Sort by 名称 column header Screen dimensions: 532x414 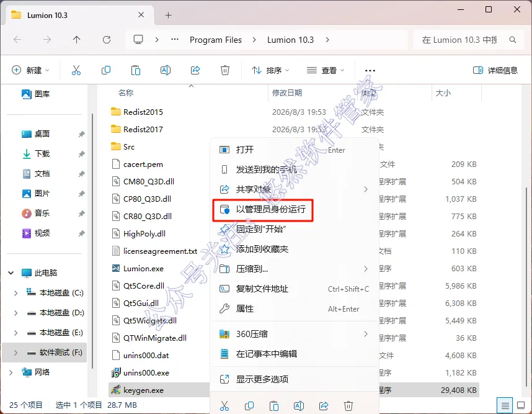coord(125,92)
